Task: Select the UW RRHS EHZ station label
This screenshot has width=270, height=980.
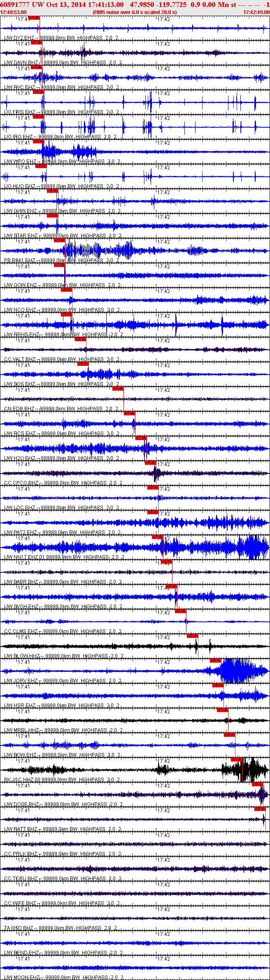Action: point(21,335)
